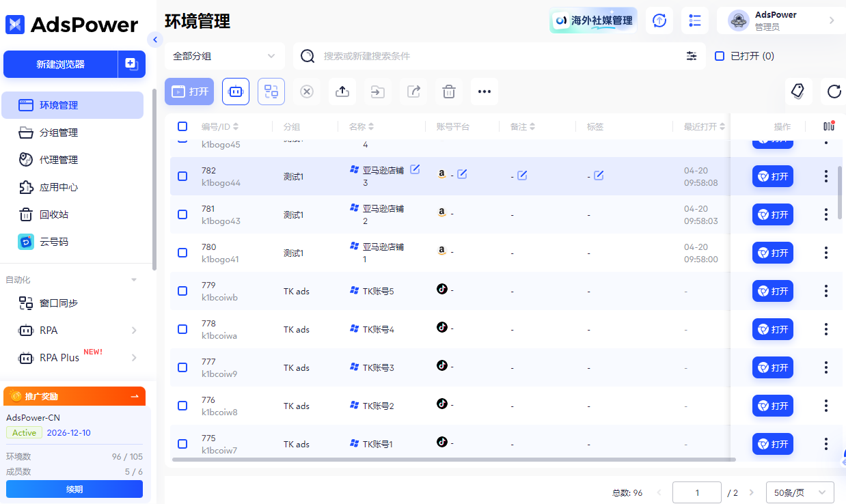Select the RPA robot icon in toolbar

(236, 92)
